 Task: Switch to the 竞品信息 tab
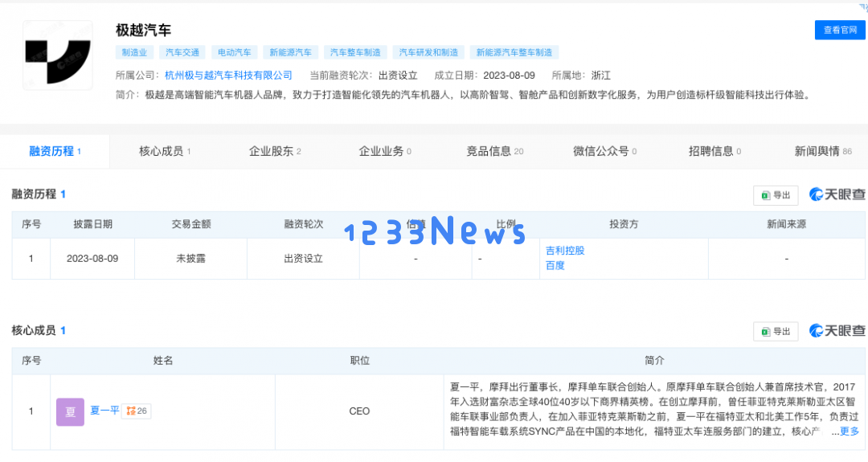click(x=495, y=151)
